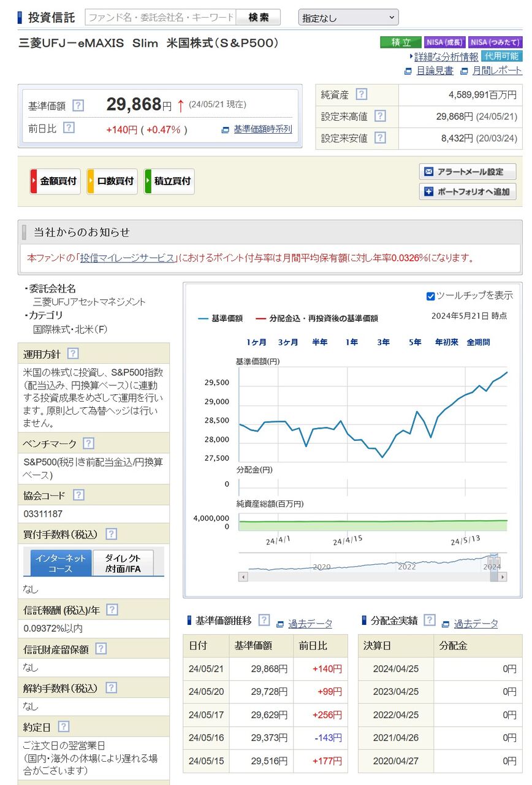532x785 pixels.
Task: Open 詳細な分析情報 link
Action: [x=446, y=56]
